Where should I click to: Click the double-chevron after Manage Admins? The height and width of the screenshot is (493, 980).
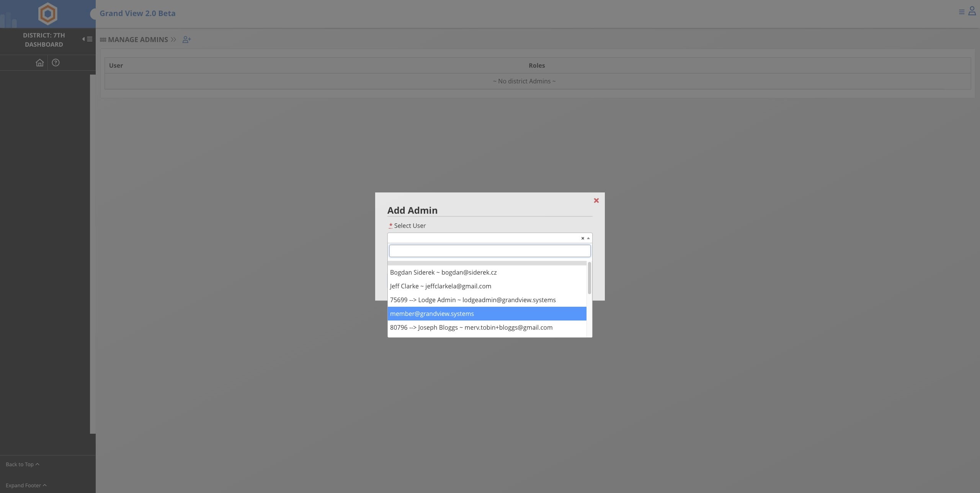173,40
